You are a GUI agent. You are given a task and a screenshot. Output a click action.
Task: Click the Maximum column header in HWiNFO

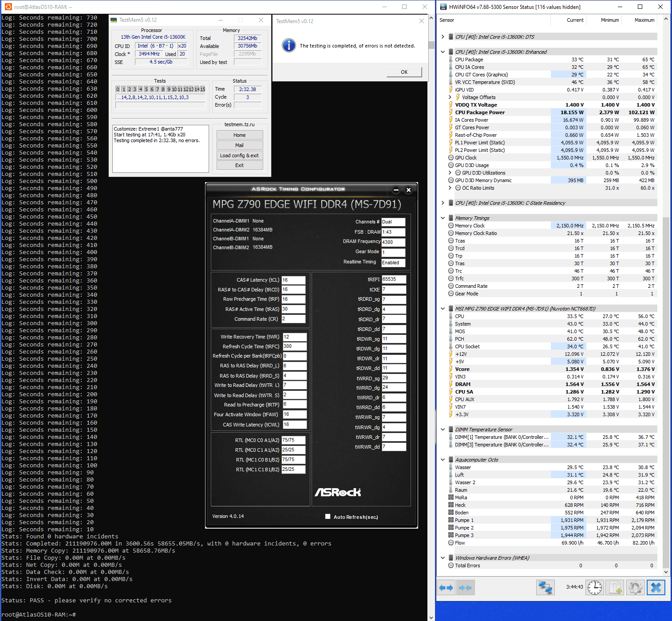click(x=640, y=20)
